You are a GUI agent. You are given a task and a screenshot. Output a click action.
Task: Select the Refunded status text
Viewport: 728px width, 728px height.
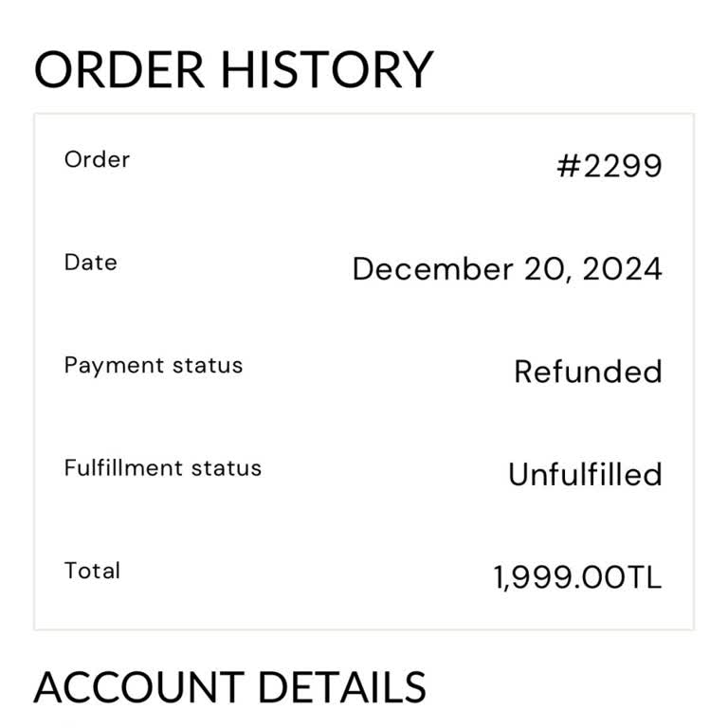click(x=588, y=372)
